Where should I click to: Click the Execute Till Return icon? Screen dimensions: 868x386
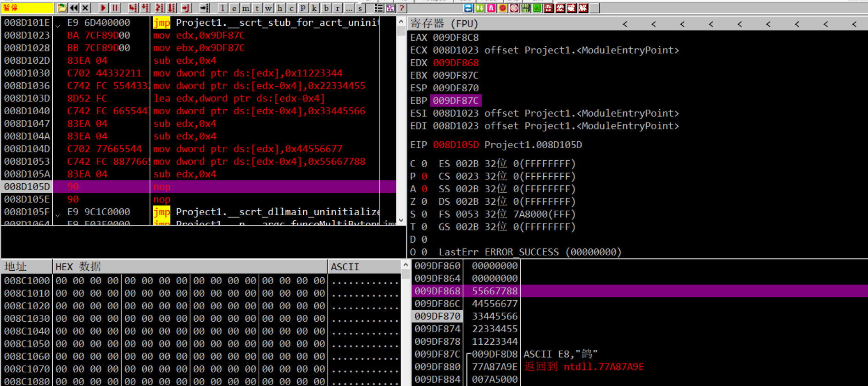tap(186, 8)
